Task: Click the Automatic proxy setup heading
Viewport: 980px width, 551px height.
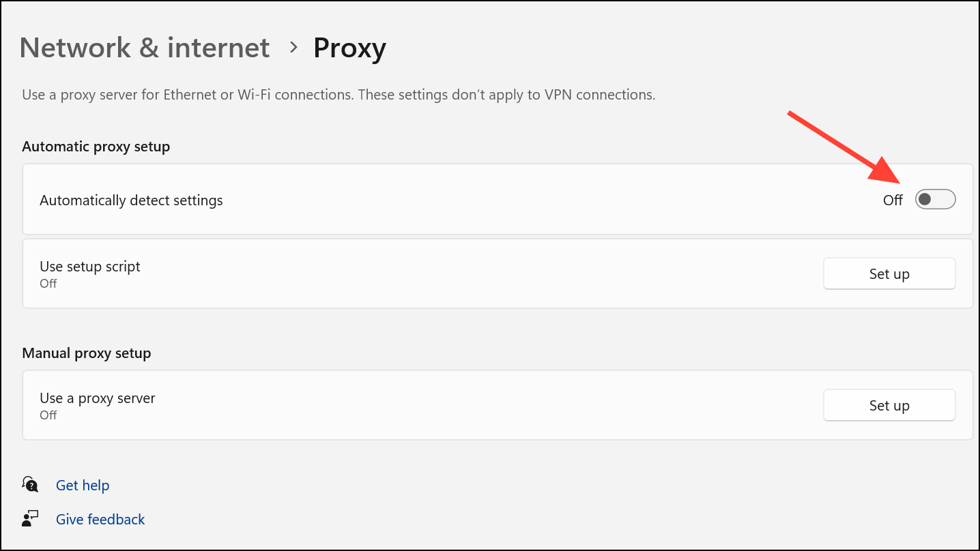Action: click(x=96, y=147)
